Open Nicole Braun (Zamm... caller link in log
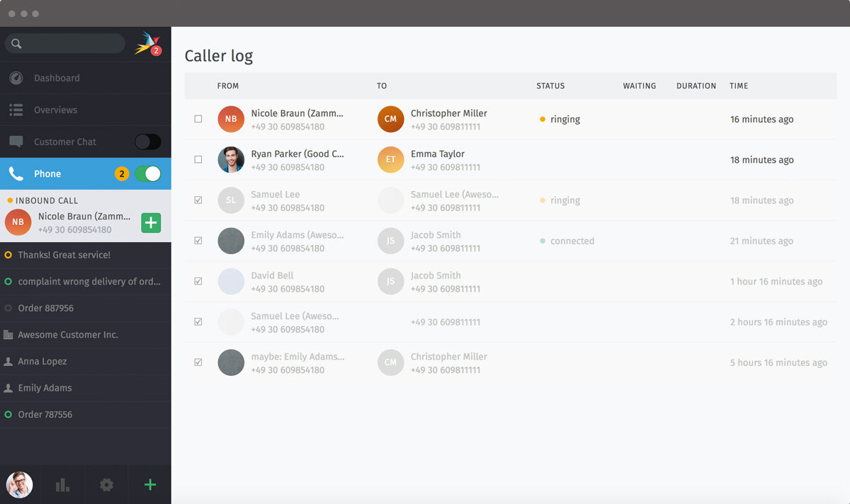 (297, 113)
